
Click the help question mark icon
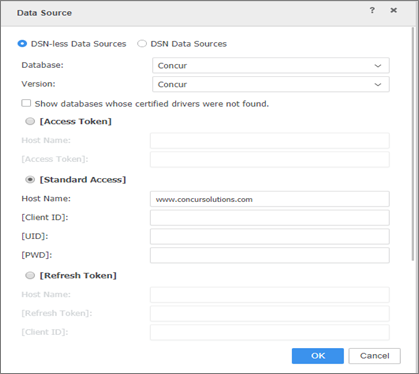(x=372, y=10)
